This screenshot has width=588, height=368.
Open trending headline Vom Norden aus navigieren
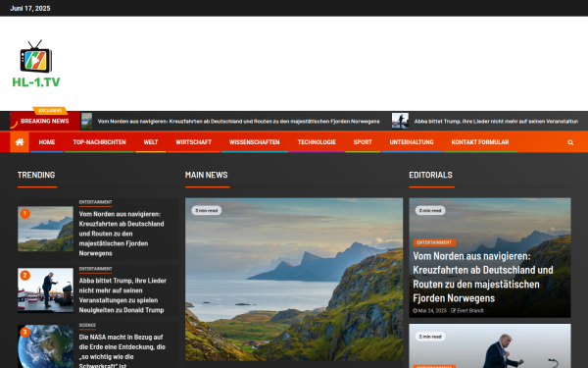(122, 234)
